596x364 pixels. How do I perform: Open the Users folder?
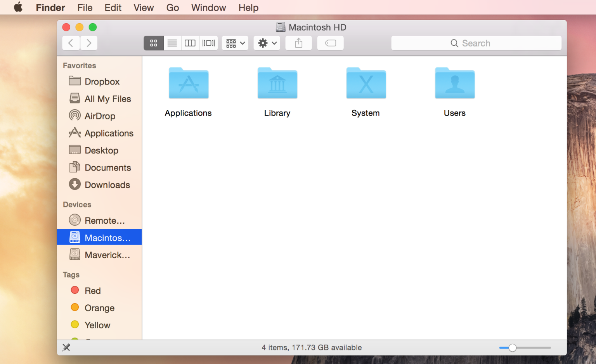pyautogui.click(x=454, y=83)
